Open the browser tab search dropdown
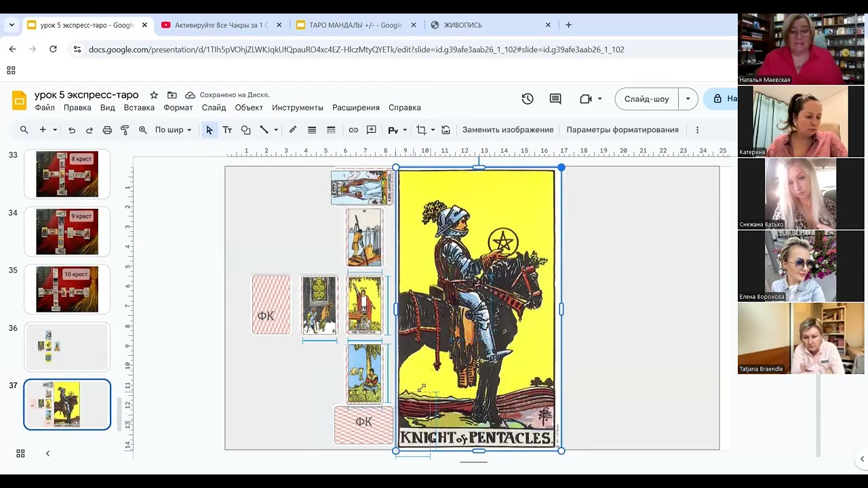Viewport: 868px width, 488px height. 12,25
